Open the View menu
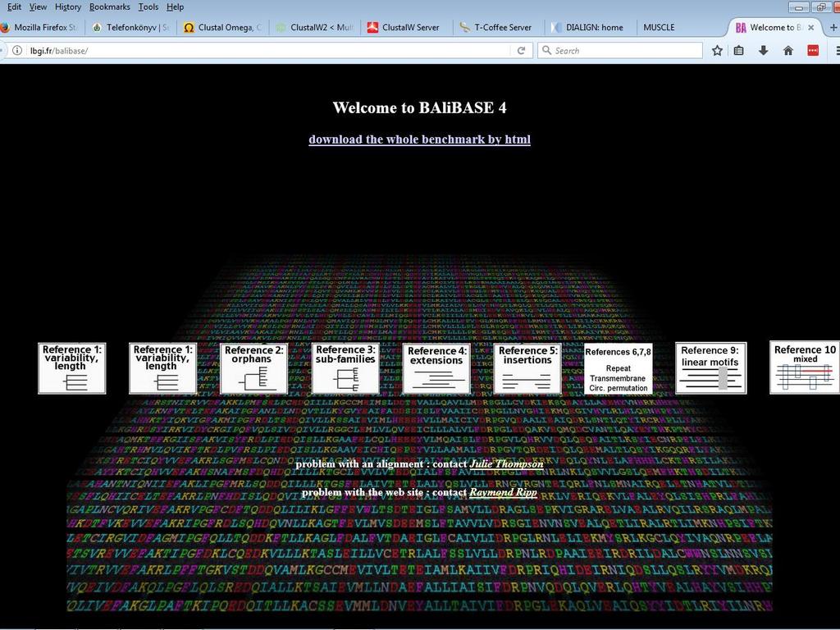This screenshot has width=840, height=630. (38, 7)
